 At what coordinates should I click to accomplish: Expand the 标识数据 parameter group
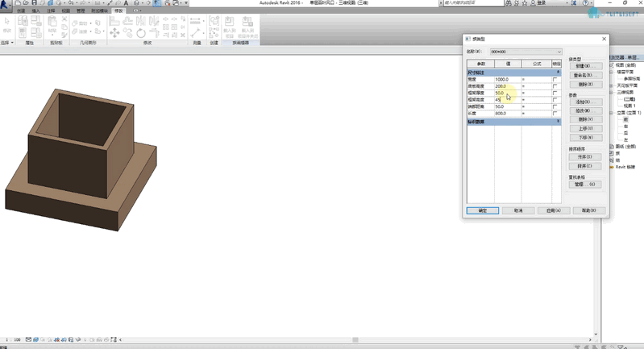tap(558, 122)
